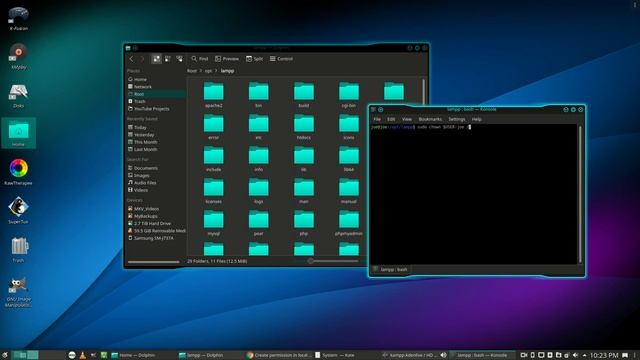
Task: Click lampp in the Dolphin breadcrumb
Action: pos(227,71)
